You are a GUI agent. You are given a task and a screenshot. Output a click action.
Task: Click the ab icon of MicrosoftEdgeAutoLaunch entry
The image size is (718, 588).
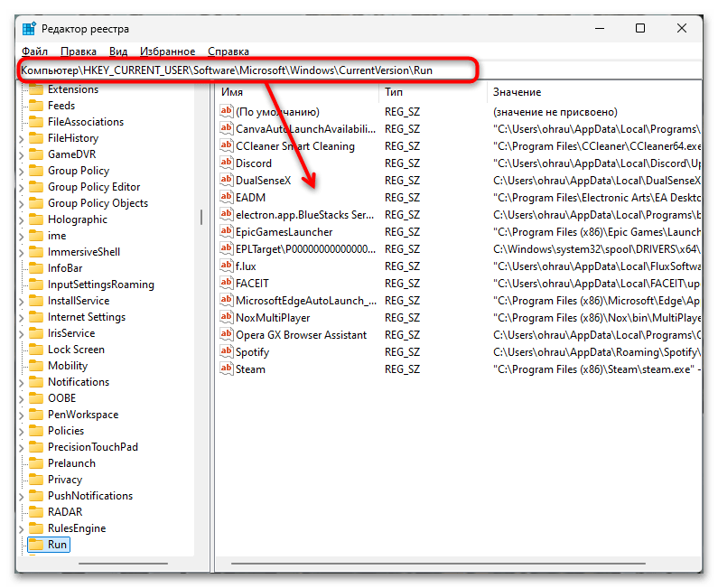226,300
